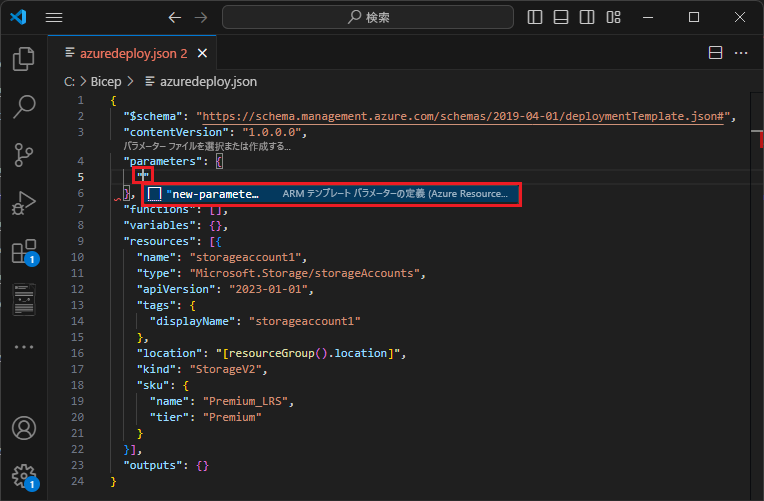764x501 pixels.
Task: Open the editor More Actions ellipsis
Action: (741, 53)
